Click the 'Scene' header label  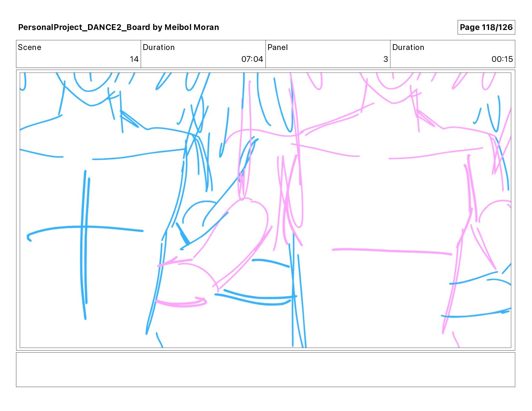[29, 47]
